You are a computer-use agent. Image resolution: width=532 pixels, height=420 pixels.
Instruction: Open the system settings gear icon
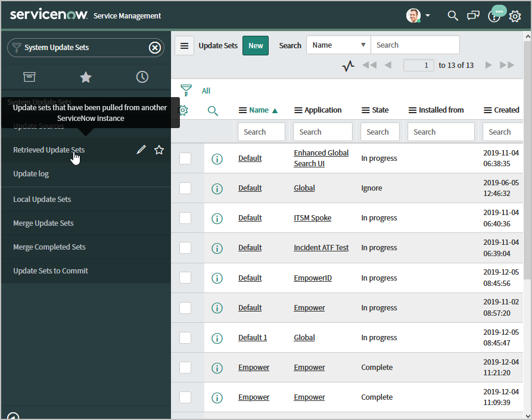click(x=515, y=16)
